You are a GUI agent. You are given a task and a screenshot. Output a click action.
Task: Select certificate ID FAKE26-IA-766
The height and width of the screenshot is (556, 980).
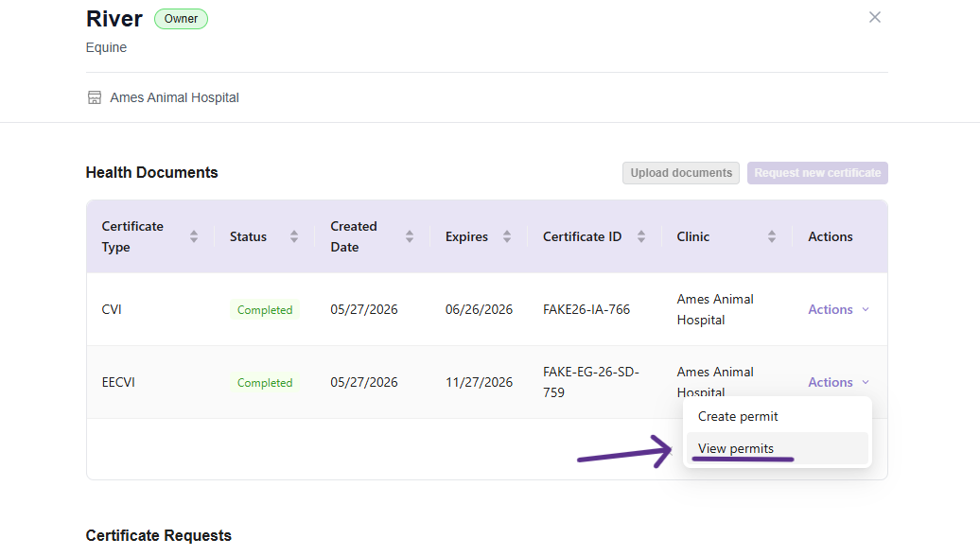(x=586, y=310)
